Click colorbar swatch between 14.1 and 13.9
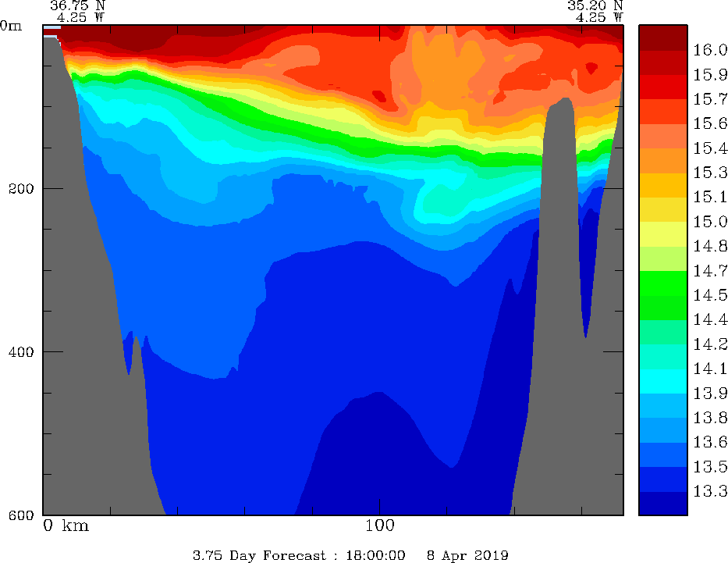The image size is (728, 563). pos(663,381)
